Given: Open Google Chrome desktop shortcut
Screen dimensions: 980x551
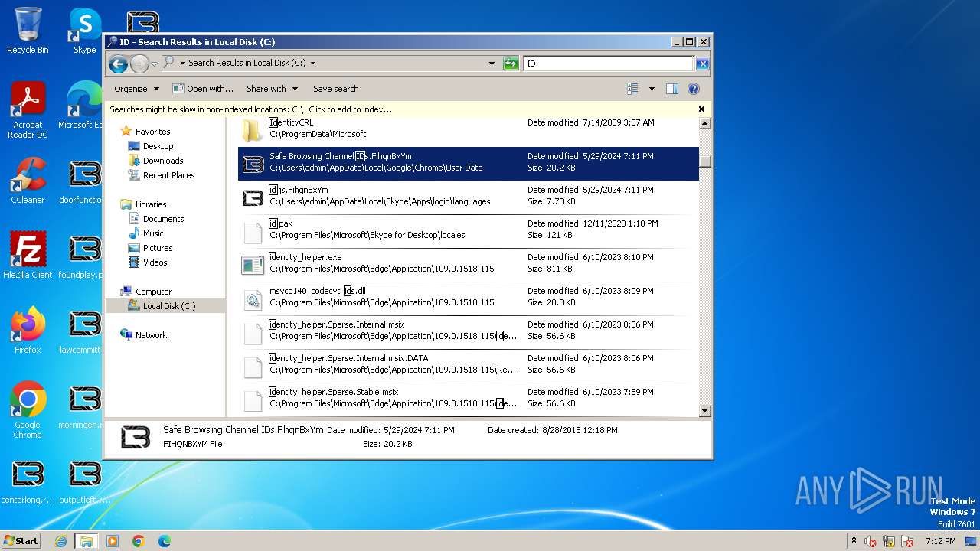Looking at the screenshot, I should [28, 410].
